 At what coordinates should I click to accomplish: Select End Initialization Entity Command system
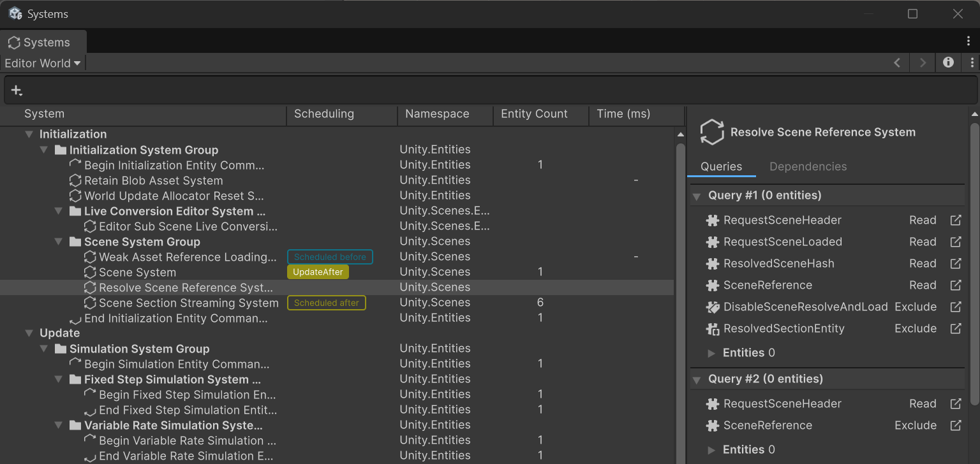337,318
